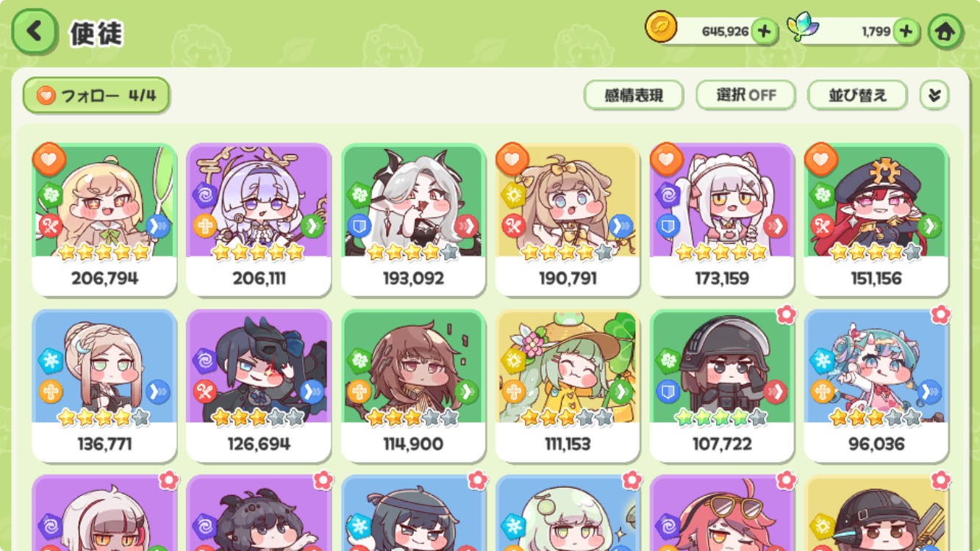Image resolution: width=980 pixels, height=551 pixels.
Task: Open the home screen icon
Action: tap(945, 32)
